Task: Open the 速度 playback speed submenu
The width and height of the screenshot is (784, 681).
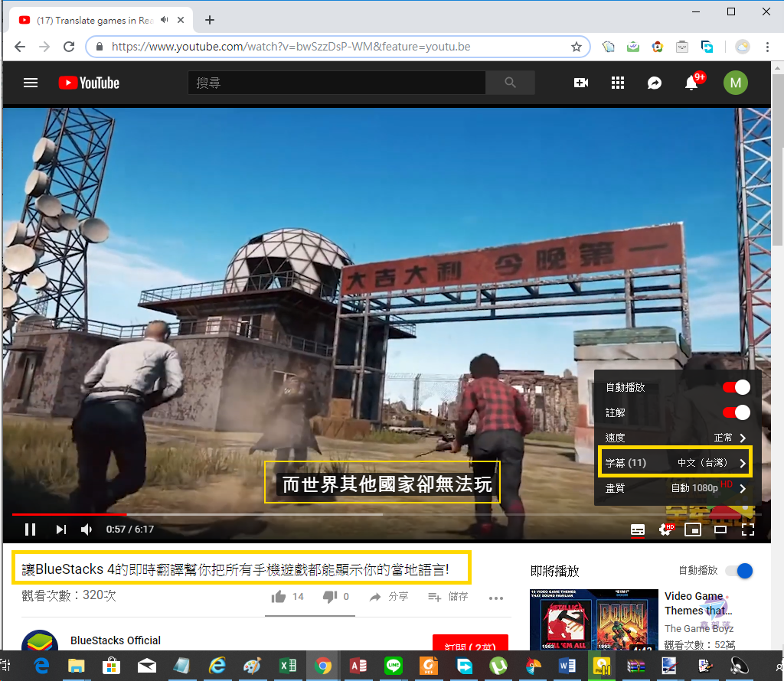Action: (x=677, y=438)
